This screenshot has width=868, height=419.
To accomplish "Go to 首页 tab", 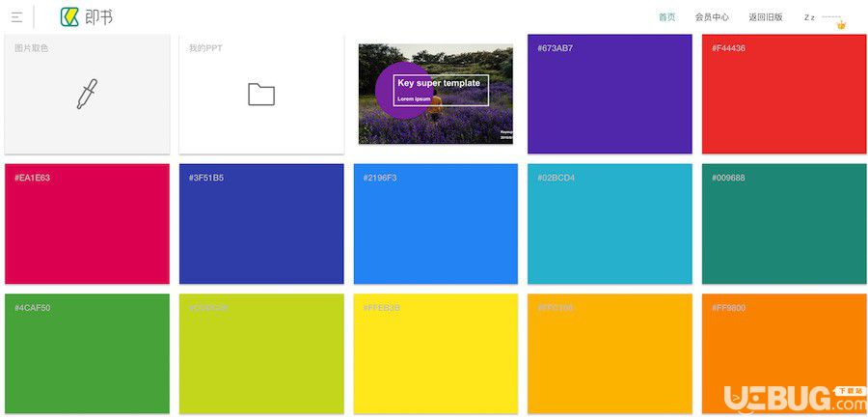I will coord(667,17).
